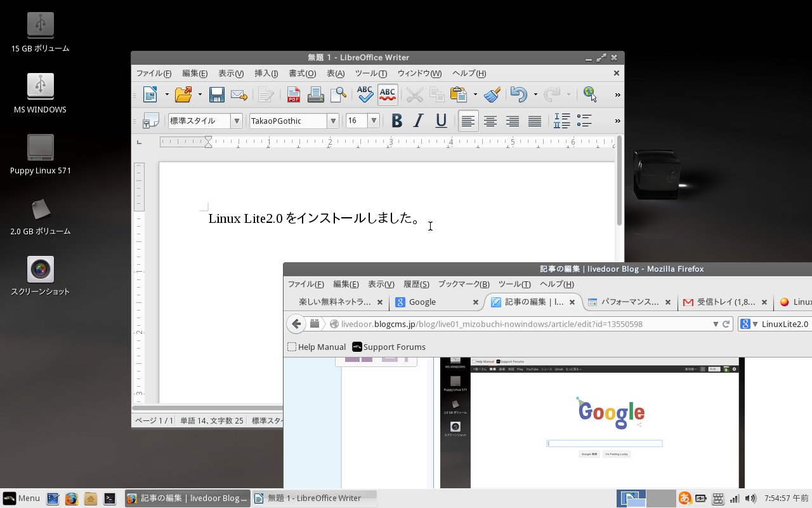Toggle bulleted list
The height and width of the screenshot is (508, 812).
pyautogui.click(x=584, y=121)
